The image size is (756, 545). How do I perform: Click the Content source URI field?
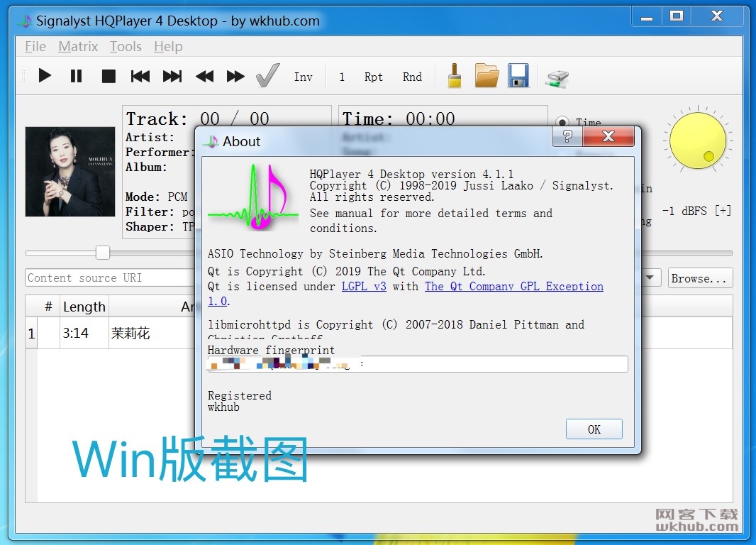pos(110,277)
